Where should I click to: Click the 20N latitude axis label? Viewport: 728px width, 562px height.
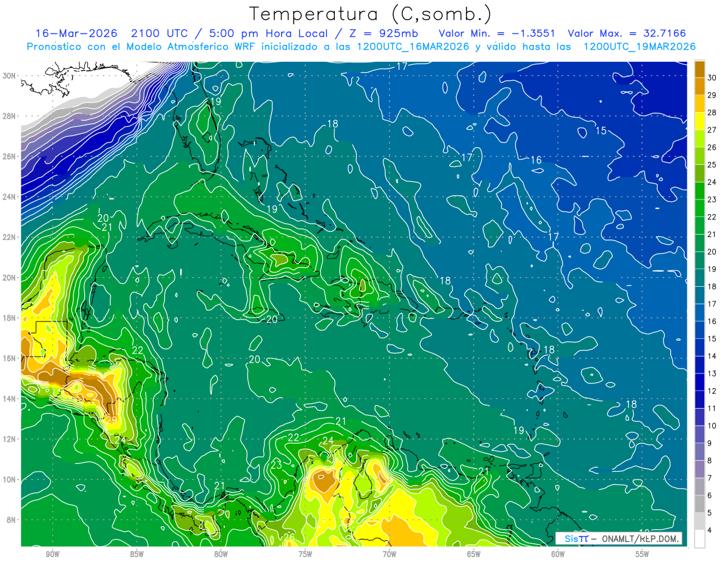click(x=10, y=278)
